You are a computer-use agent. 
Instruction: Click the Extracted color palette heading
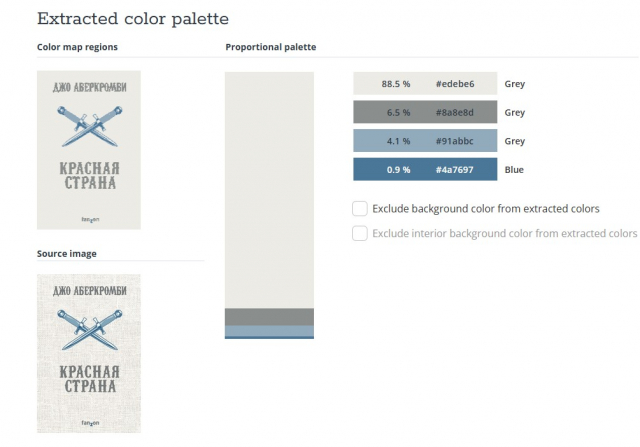tap(133, 19)
